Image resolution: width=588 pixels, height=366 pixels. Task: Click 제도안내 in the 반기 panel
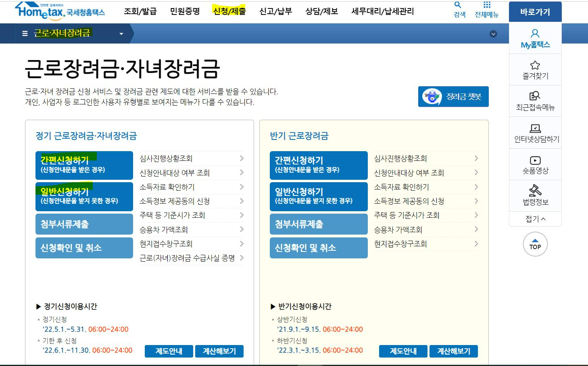pos(403,351)
